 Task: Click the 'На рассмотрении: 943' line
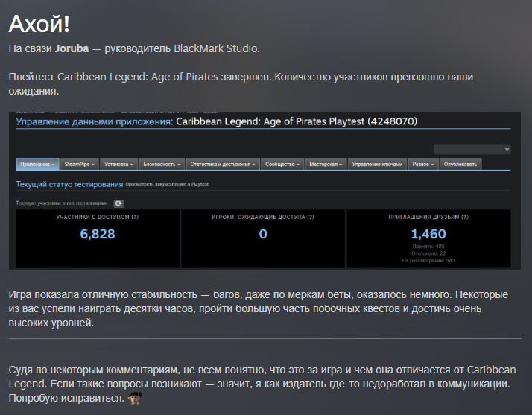[x=428, y=261]
